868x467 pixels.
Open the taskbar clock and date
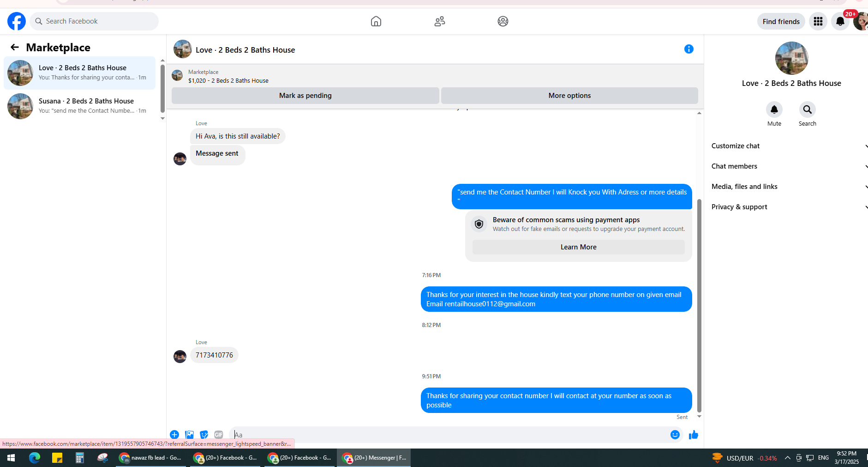point(846,458)
